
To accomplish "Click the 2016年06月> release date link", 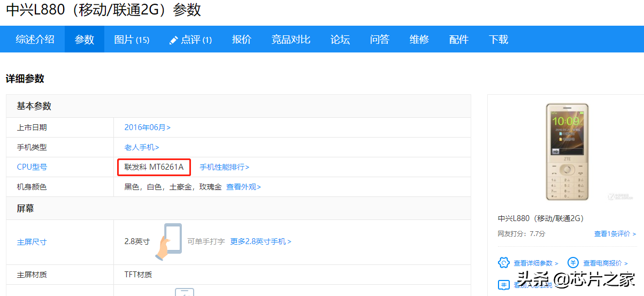I will click(x=148, y=127).
